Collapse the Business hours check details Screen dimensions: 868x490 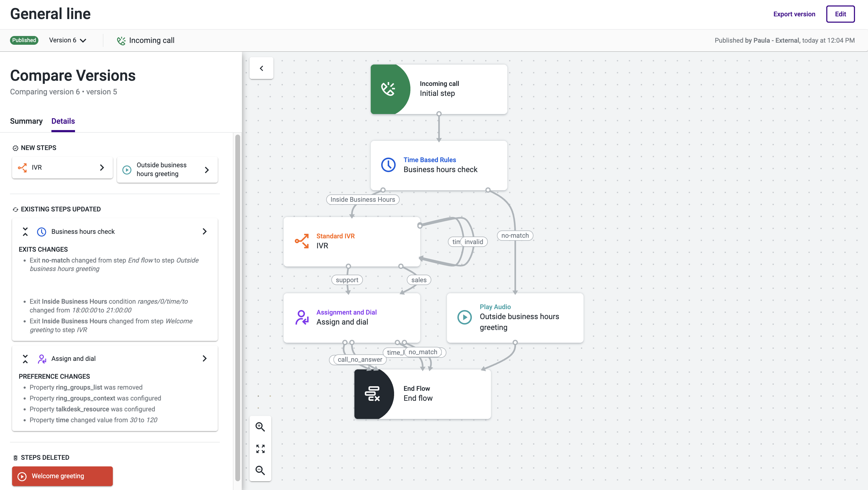click(25, 231)
